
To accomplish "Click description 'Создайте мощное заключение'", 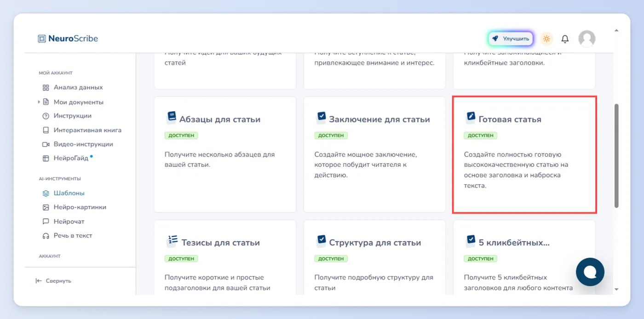I will pyautogui.click(x=366, y=165).
